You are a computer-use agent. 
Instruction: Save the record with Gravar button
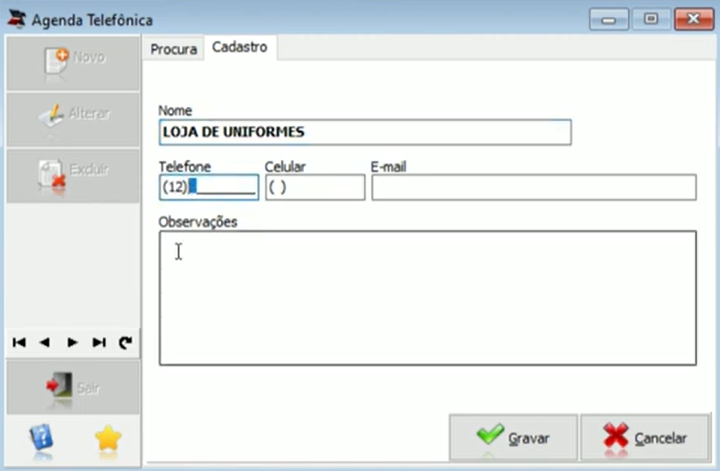[x=513, y=437]
